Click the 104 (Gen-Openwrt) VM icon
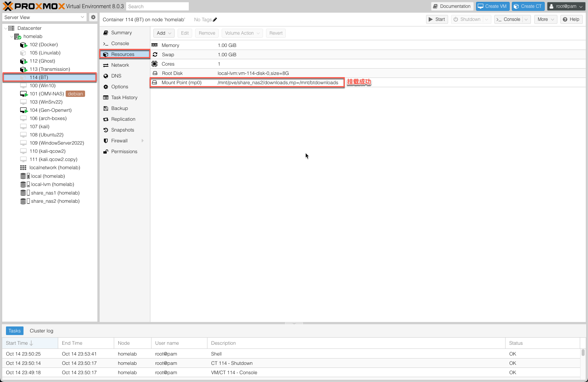The image size is (588, 382). [24, 110]
